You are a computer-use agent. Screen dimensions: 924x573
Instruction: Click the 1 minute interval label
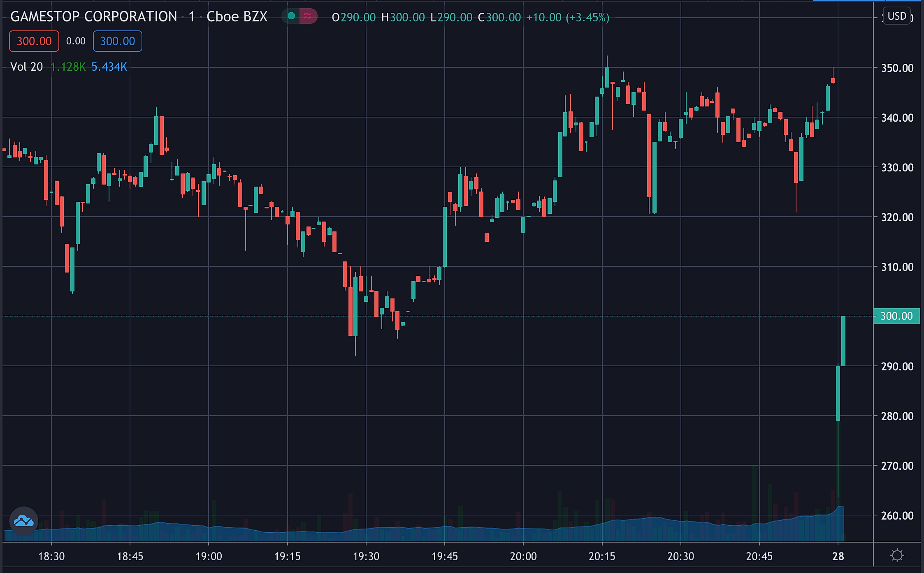[192, 17]
